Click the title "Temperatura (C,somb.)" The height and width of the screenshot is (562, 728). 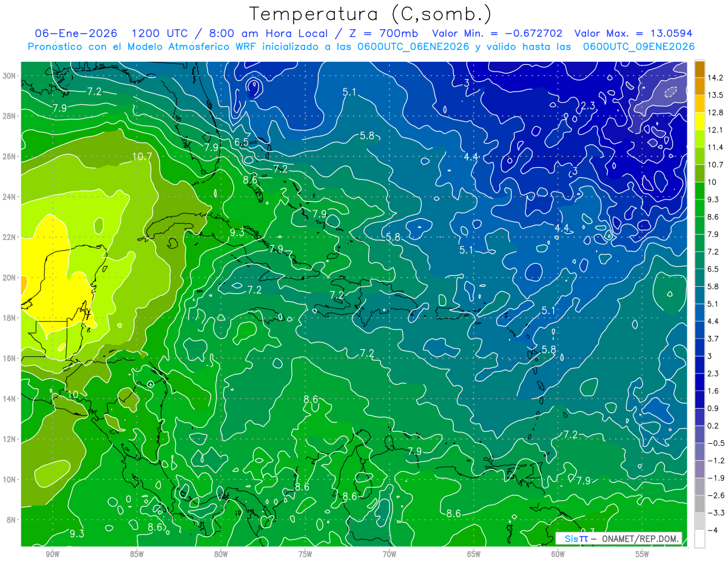pyautogui.click(x=371, y=14)
